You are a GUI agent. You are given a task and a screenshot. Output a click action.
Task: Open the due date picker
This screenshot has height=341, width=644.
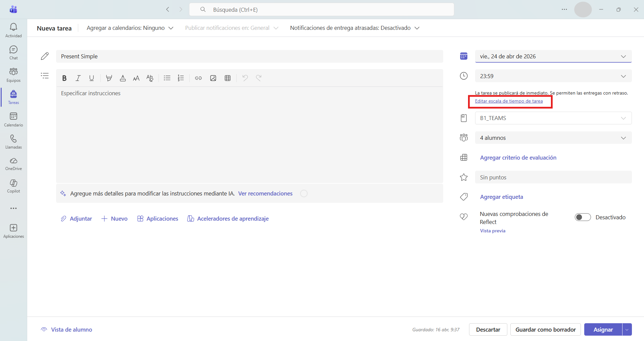(x=553, y=56)
